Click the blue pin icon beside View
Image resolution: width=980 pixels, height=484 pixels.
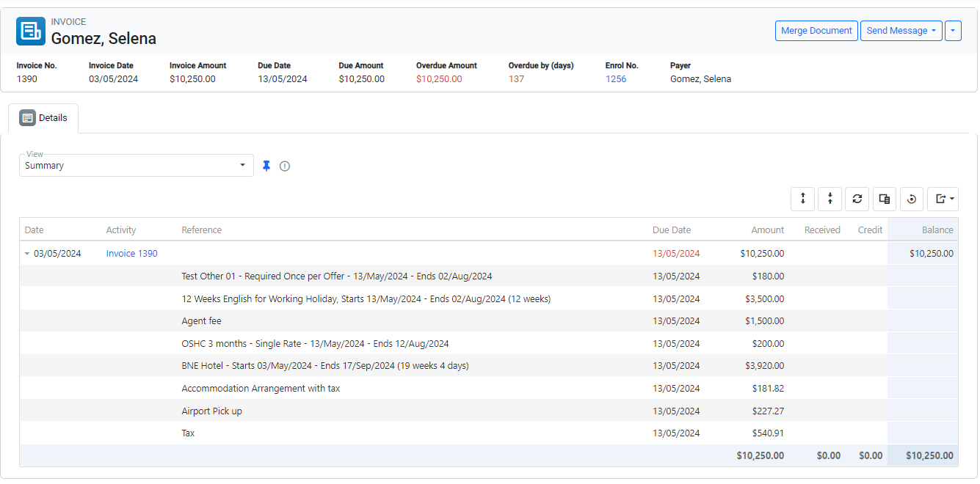266,166
